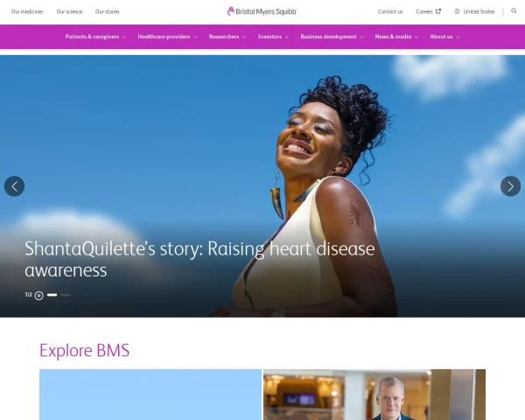Select the first carousel slide indicator
The width and height of the screenshot is (525, 420).
click(x=52, y=295)
